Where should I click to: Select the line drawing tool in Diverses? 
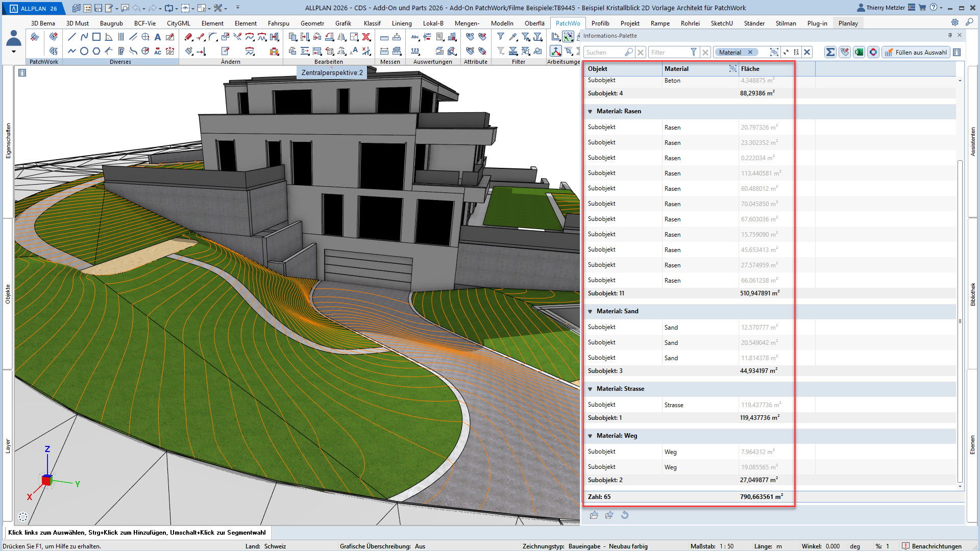tap(71, 37)
